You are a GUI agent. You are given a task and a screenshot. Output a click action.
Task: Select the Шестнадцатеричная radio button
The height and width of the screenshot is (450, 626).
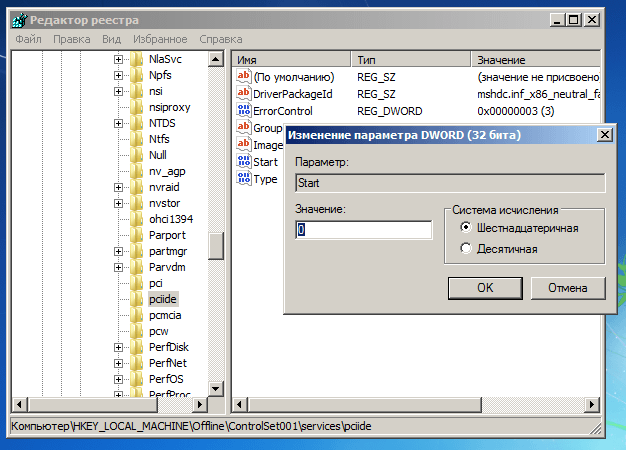point(466,228)
